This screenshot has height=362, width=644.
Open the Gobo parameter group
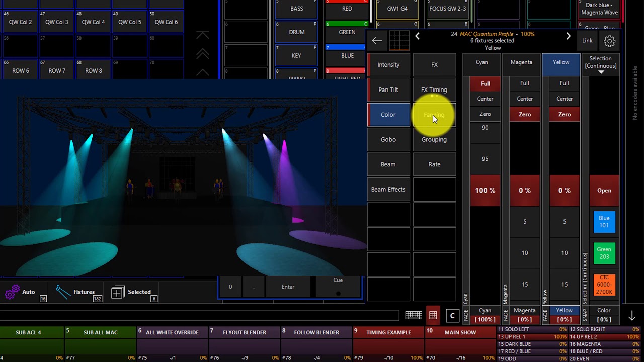388,139
